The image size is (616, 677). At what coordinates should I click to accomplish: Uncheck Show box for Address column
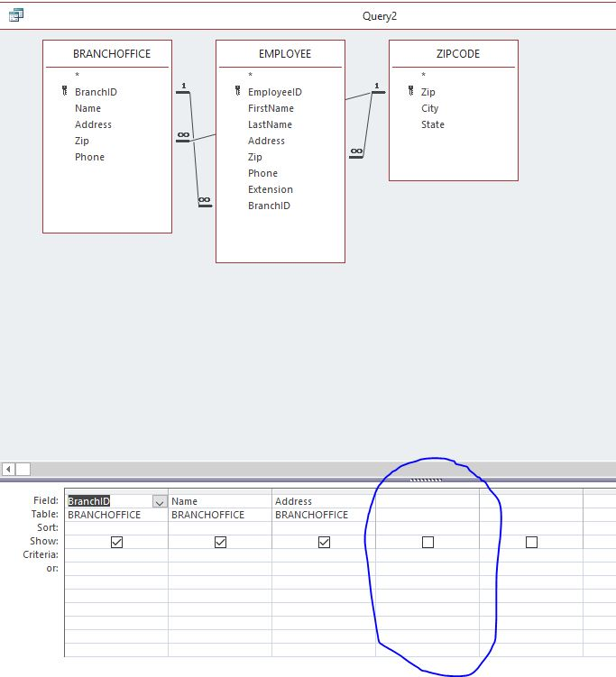(x=324, y=542)
